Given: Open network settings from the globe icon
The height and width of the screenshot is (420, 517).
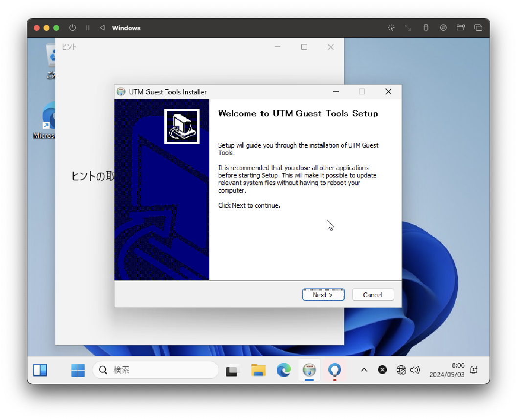Looking at the screenshot, I should coord(401,370).
